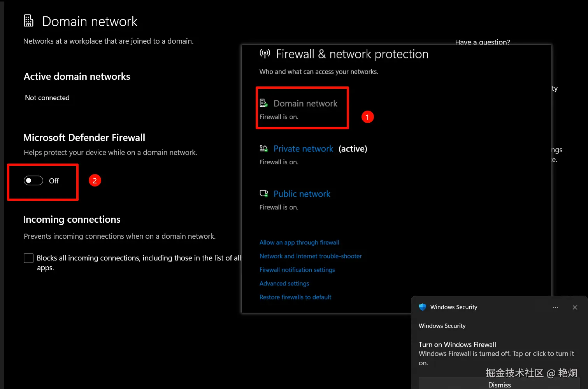The image size is (588, 389).
Task: Open Firewall notification settings link
Action: point(297,270)
